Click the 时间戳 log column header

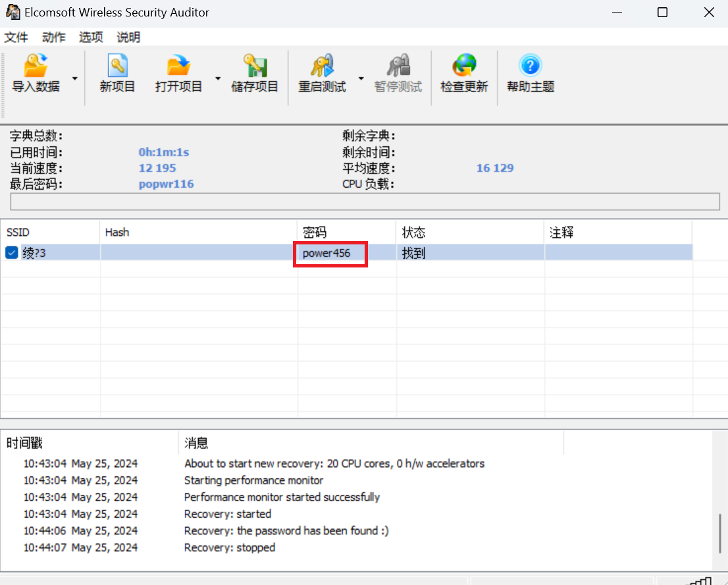click(x=90, y=443)
